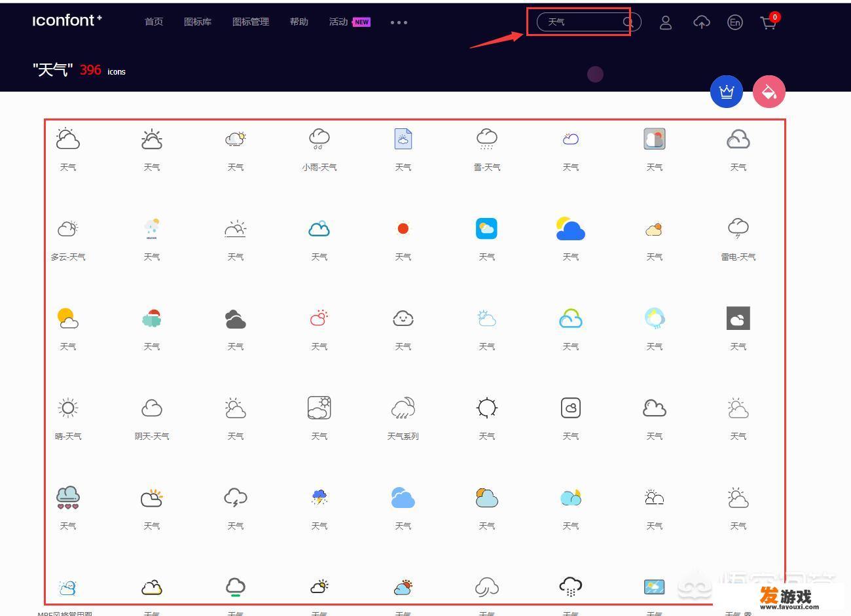Select the solid light-blue cloud icon
This screenshot has height=616, width=851.
pyautogui.click(x=403, y=498)
